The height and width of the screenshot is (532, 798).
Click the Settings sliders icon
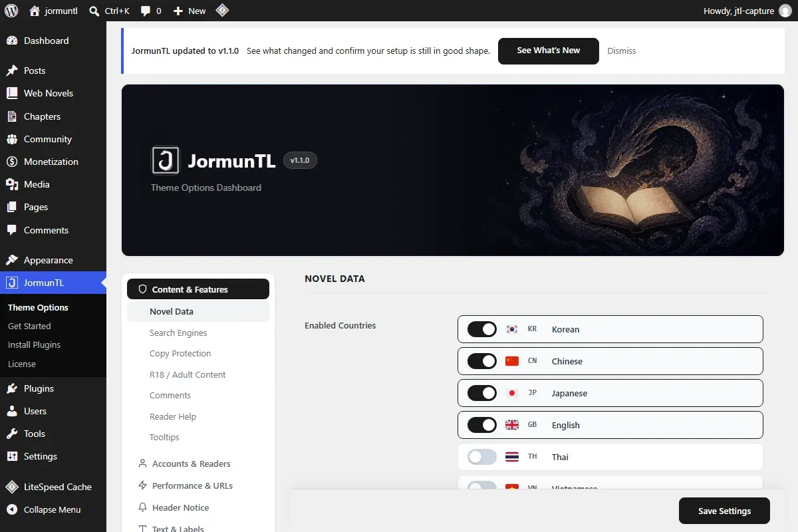(x=12, y=456)
